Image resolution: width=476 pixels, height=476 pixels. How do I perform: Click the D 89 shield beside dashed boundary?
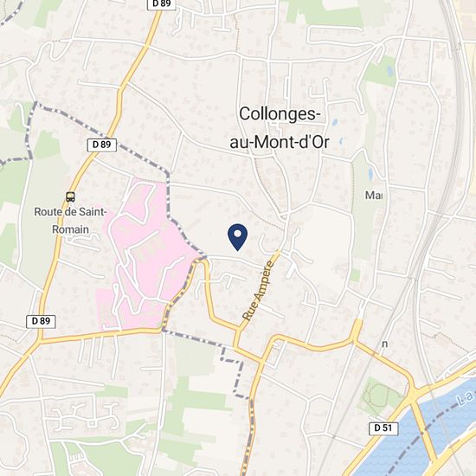[102, 145]
